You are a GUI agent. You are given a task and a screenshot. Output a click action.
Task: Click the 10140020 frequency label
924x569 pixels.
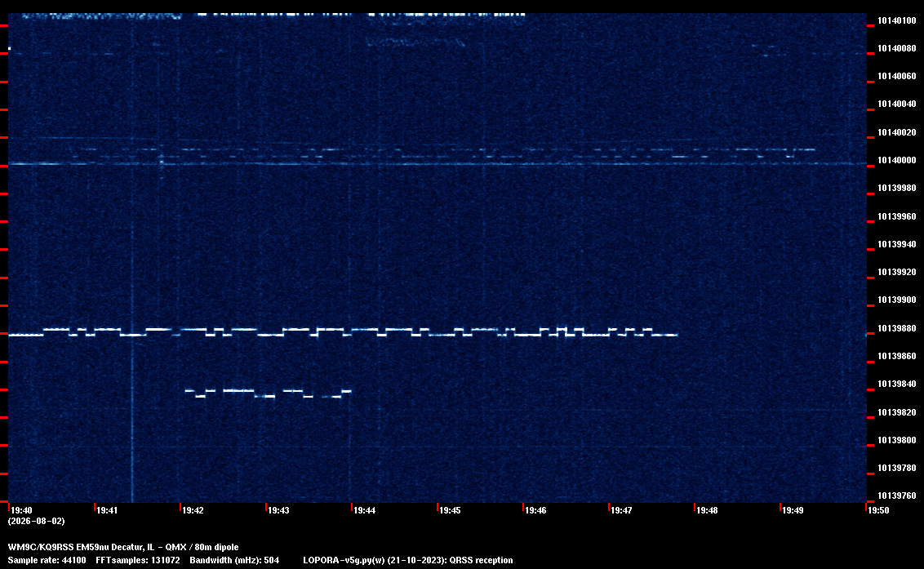896,132
